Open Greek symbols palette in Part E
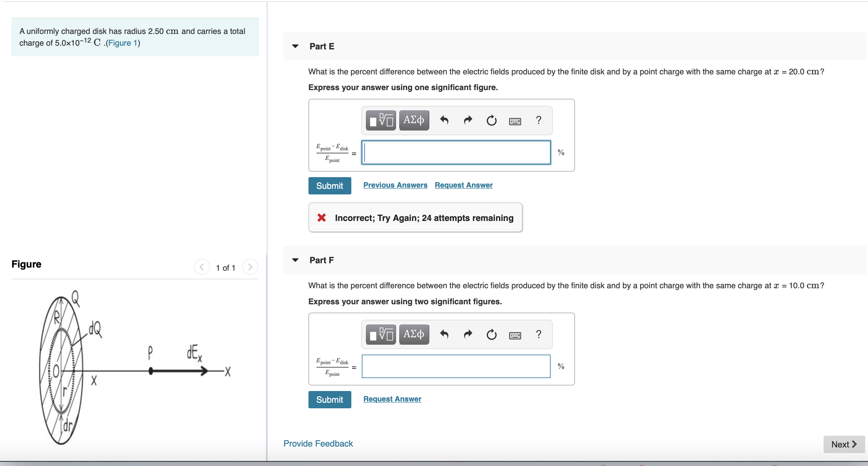 pos(414,120)
